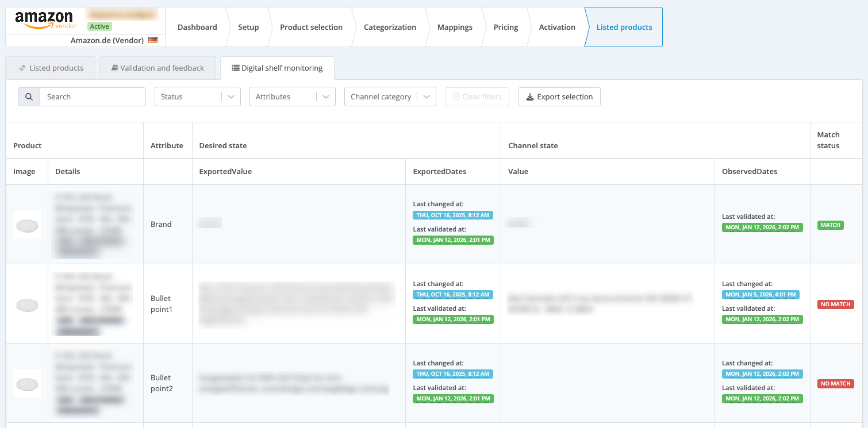Viewport: 868px width, 428px height.
Task: Select the Digital shelf monitoring tab
Action: (x=277, y=68)
